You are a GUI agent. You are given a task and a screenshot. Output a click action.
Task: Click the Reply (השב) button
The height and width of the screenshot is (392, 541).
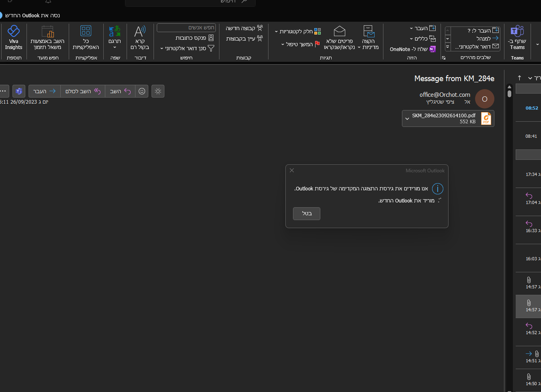tap(120, 91)
